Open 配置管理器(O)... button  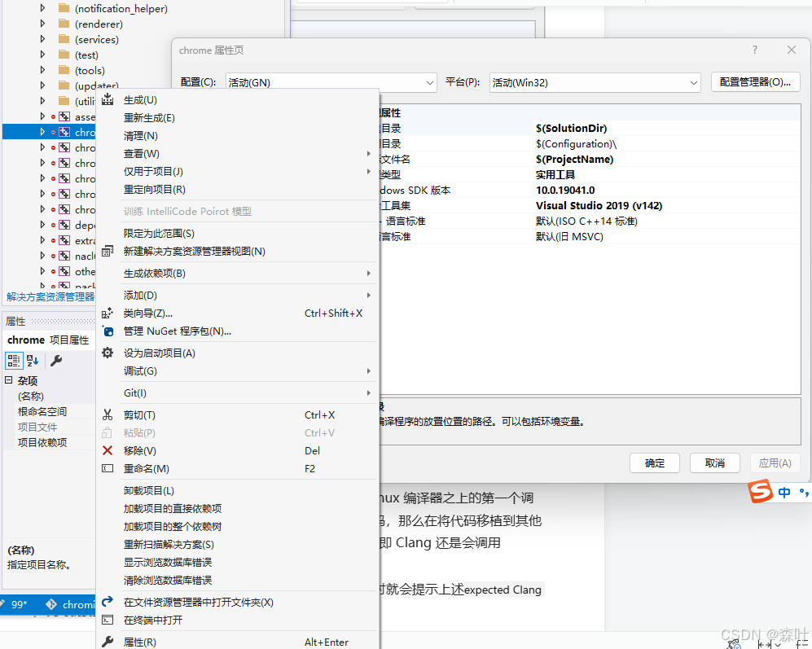[755, 81]
